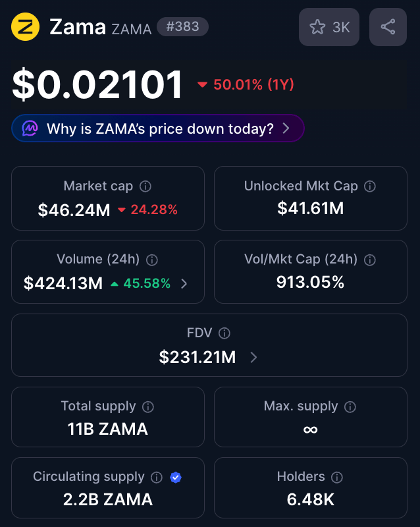Open the share options icon
Screen dimensions: 420x527
tap(388, 27)
